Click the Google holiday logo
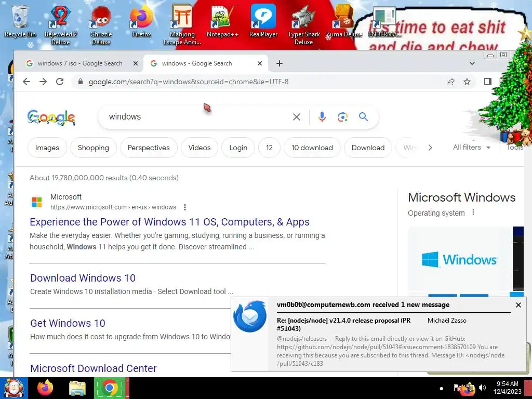 pos(51,117)
